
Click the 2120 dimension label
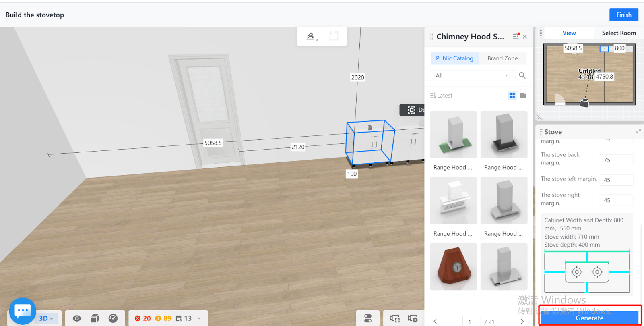coord(298,147)
